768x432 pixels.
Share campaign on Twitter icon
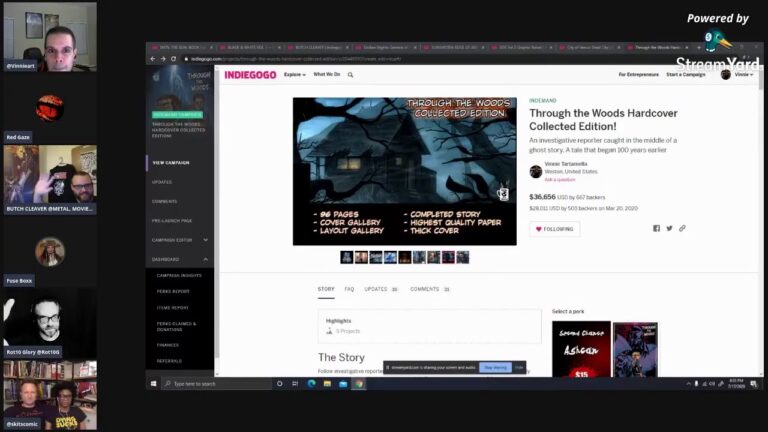click(669, 228)
